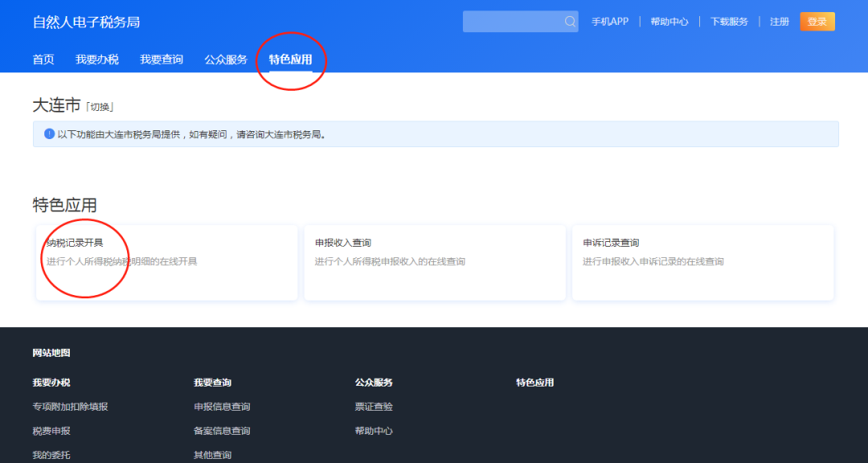This screenshot has width=868, height=463.
Task: Open the 申报收入查询 card
Action: [435, 262]
